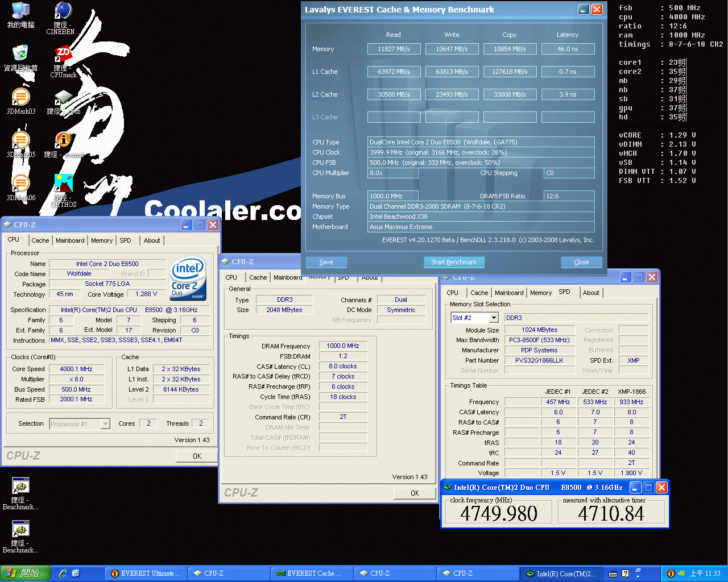
Task: Click the Part Number PVS32G1866LLK value
Action: pos(539,360)
